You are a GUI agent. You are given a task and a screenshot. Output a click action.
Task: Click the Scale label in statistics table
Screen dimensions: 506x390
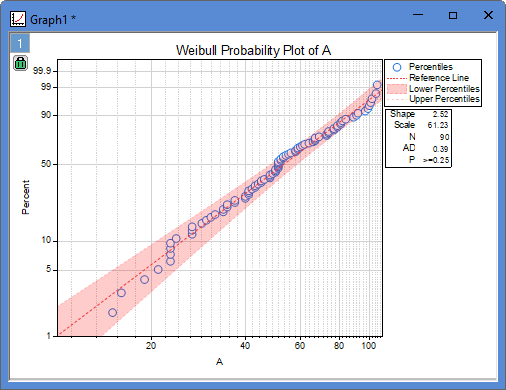click(x=404, y=125)
